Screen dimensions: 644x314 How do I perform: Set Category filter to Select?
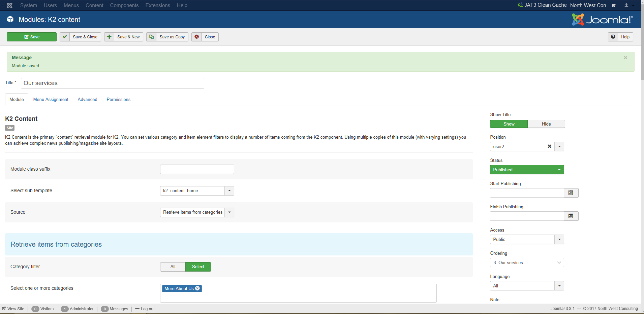click(198, 267)
